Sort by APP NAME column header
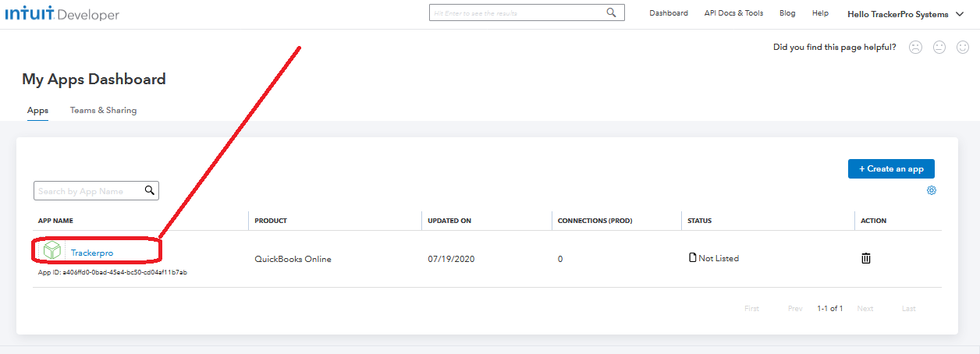 coord(55,221)
